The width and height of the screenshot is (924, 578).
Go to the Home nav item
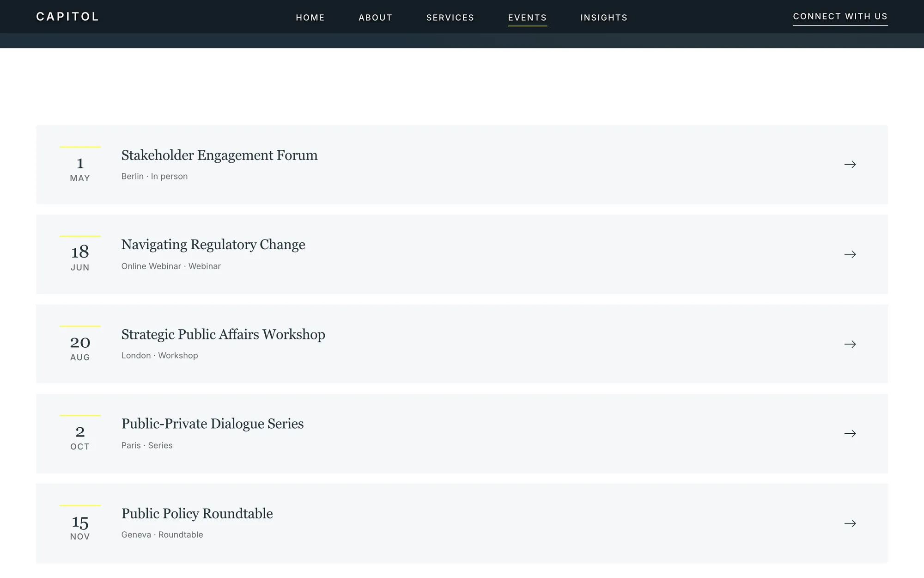tap(310, 18)
